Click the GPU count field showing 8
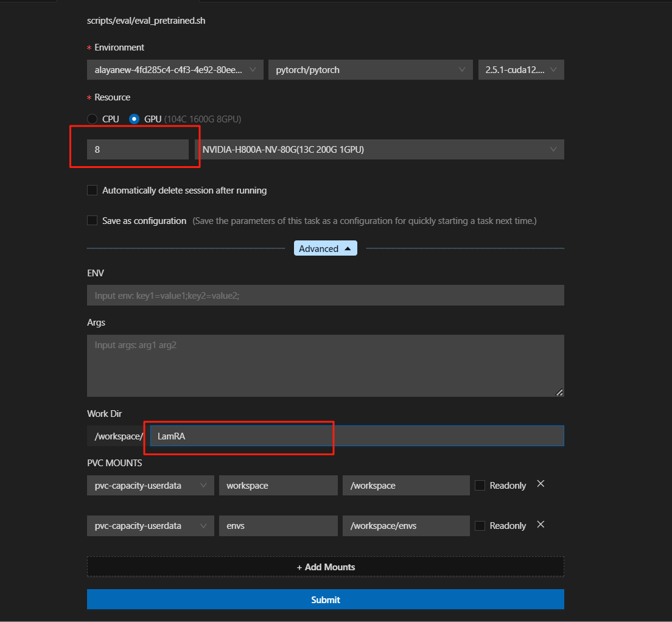This screenshot has height=622, width=672. click(138, 150)
